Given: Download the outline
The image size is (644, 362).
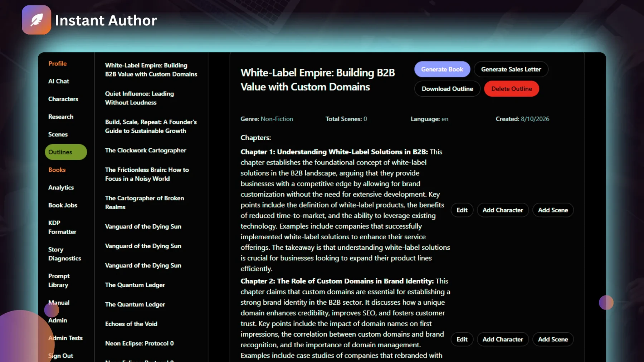Looking at the screenshot, I should click(447, 89).
